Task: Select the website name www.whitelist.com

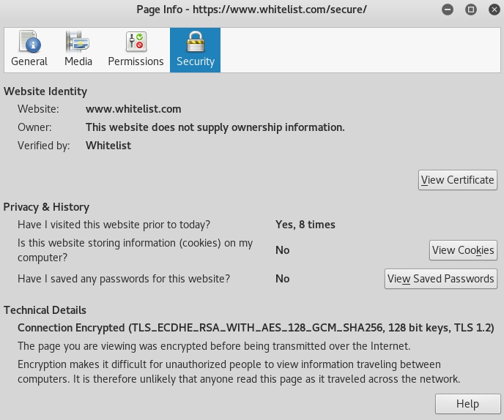Action: point(133,109)
